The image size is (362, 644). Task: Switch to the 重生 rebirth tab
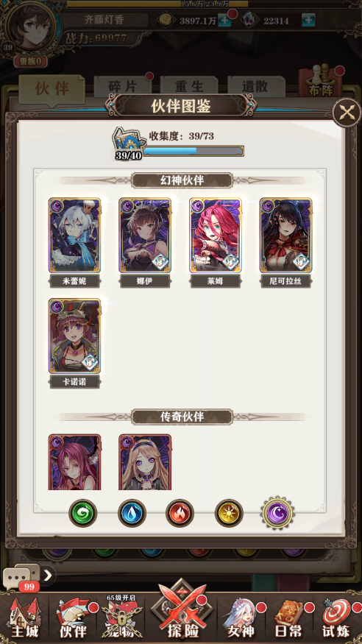[189, 87]
